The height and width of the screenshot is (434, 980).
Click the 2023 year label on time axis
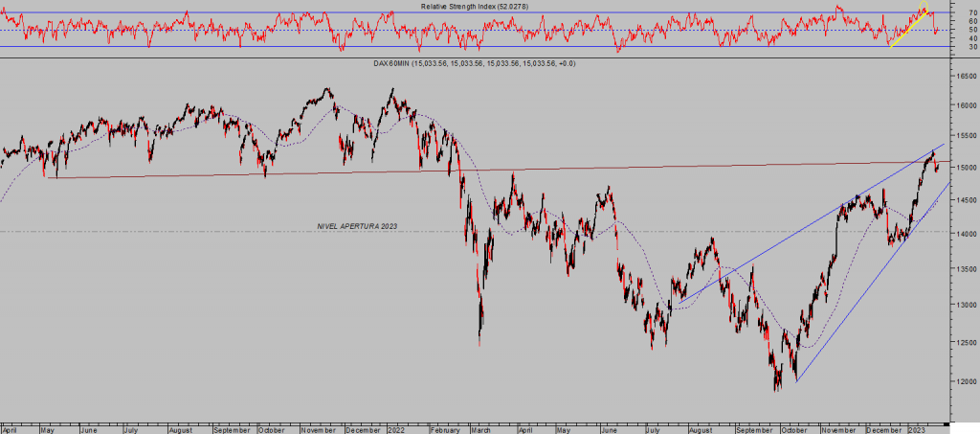(916, 430)
